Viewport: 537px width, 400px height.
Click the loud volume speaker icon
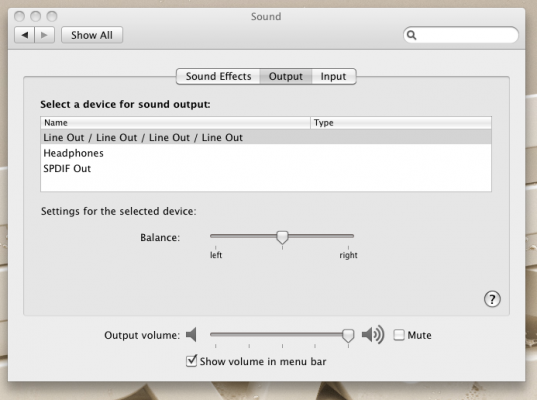[x=373, y=335]
